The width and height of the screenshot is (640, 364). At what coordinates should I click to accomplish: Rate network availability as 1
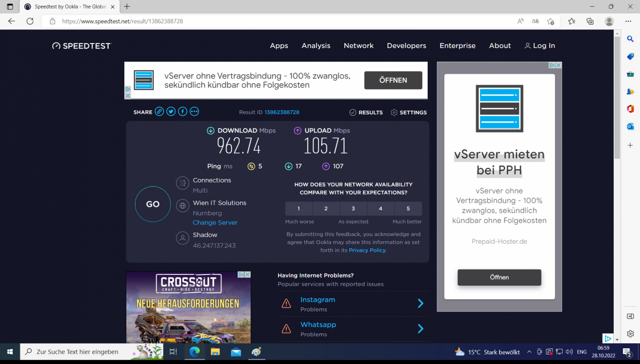pyautogui.click(x=299, y=209)
